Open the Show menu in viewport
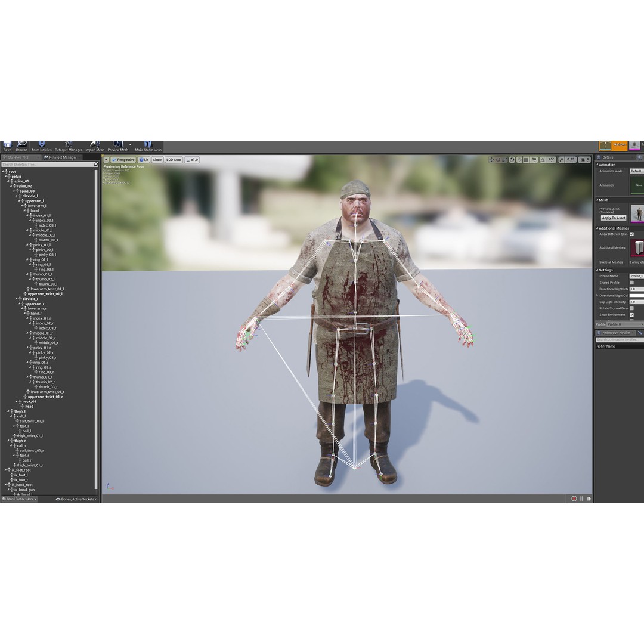This screenshot has width=644, height=644. 157,160
